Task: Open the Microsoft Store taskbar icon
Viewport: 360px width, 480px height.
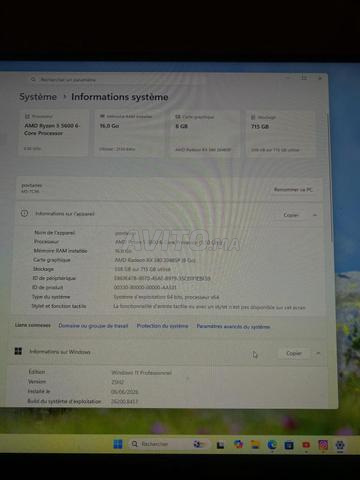Action: (x=289, y=445)
